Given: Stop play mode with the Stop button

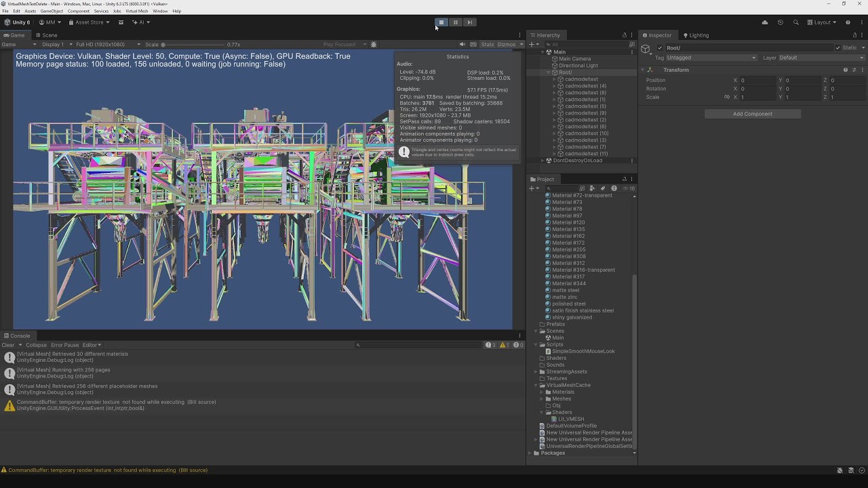Looking at the screenshot, I should [x=441, y=22].
